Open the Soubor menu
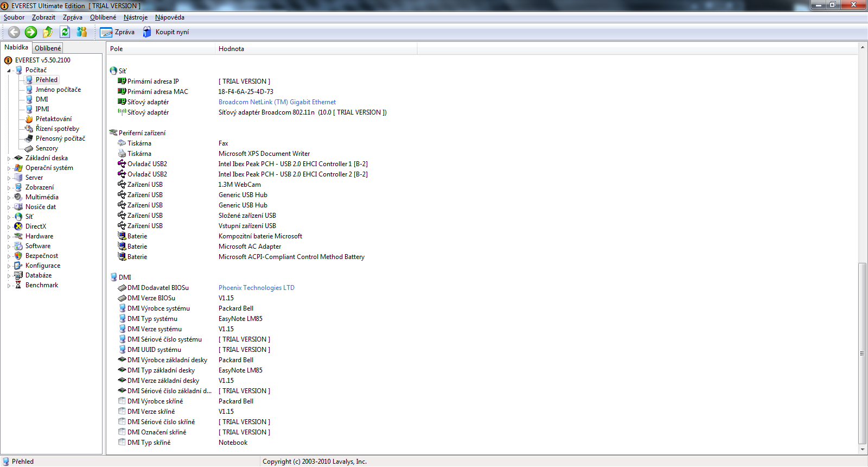Screen dimensions: 868x467 tap(14, 17)
